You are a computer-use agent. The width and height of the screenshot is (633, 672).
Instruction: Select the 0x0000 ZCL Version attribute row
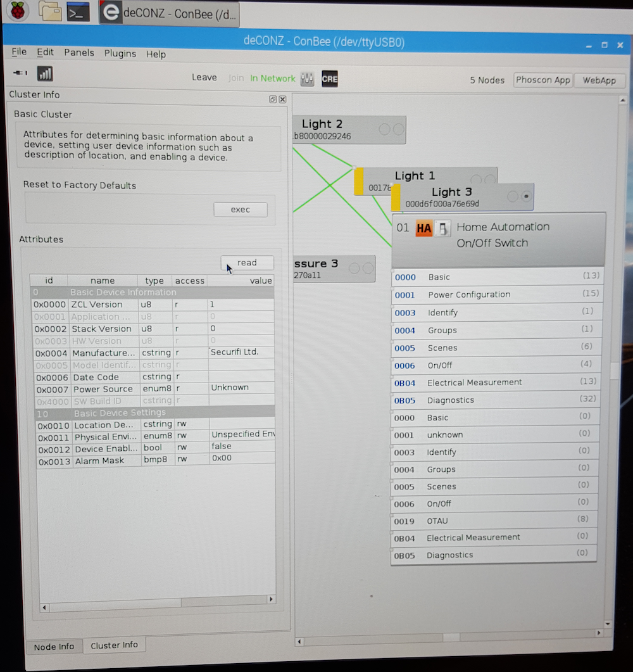click(x=153, y=305)
